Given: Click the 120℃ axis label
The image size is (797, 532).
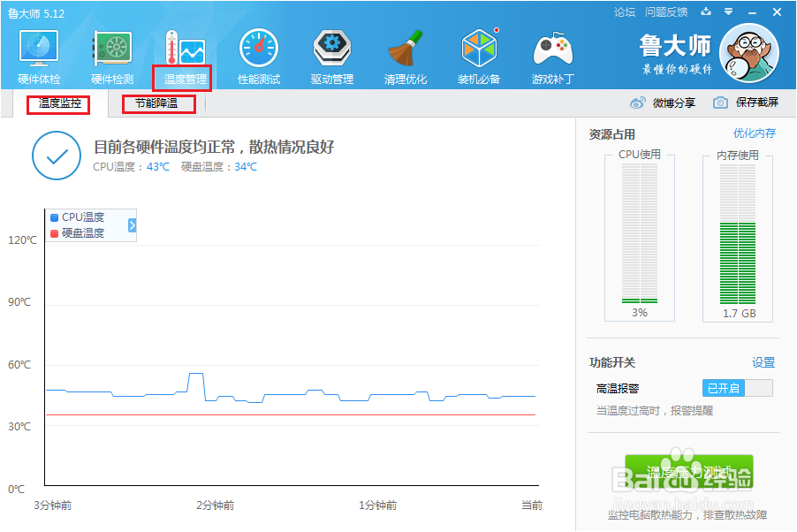Looking at the screenshot, I should 22,240.
